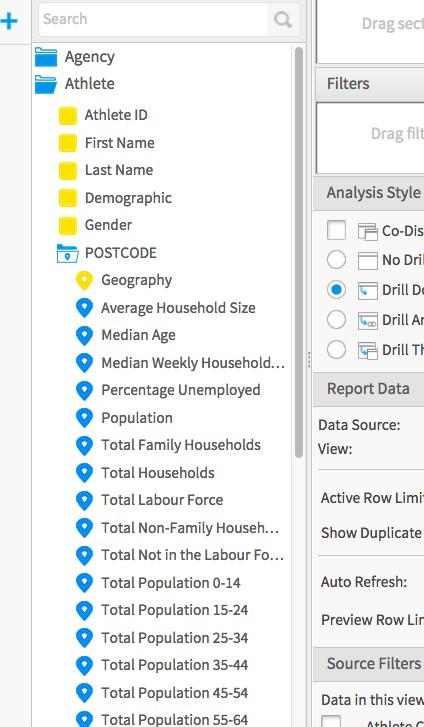Enable the Co-Display checkbox
424x727 pixels.
pyautogui.click(x=336, y=230)
